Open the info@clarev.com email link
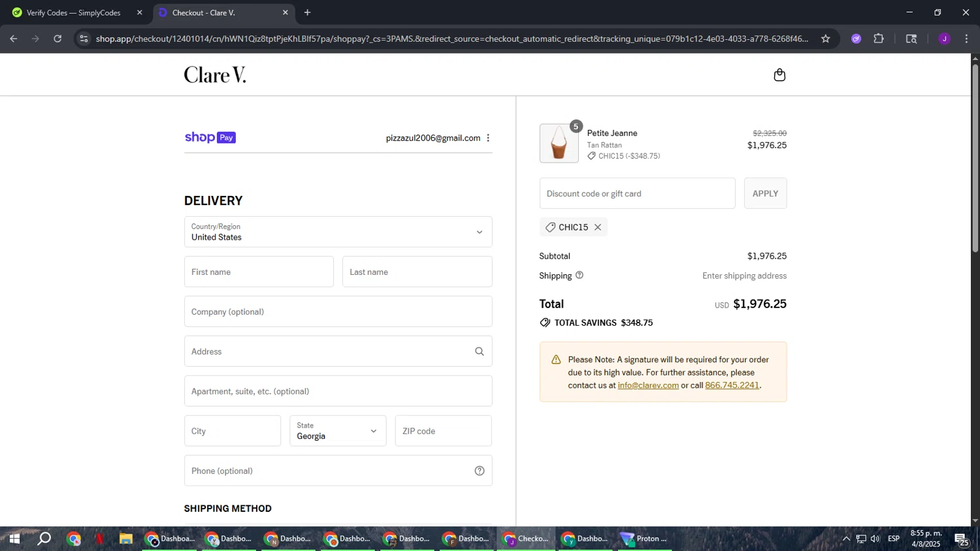980x551 pixels. click(648, 385)
